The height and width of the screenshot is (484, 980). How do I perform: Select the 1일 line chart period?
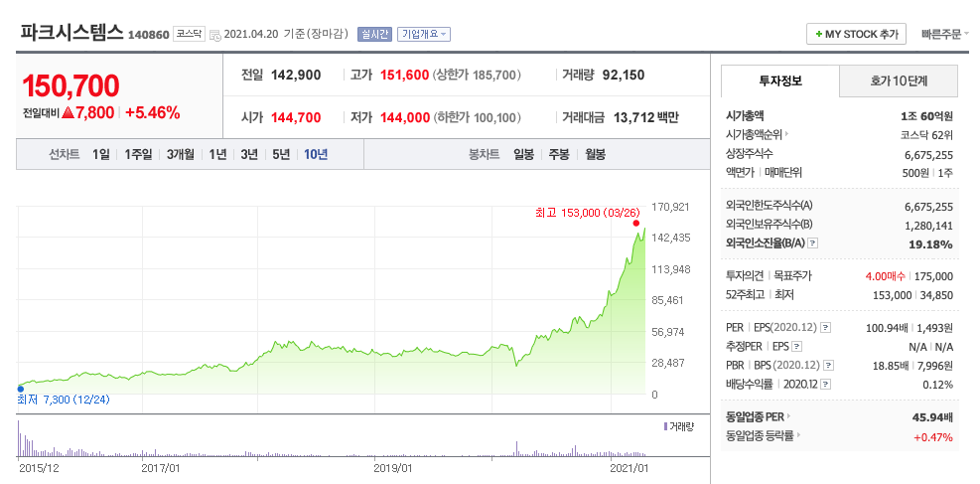click(100, 154)
